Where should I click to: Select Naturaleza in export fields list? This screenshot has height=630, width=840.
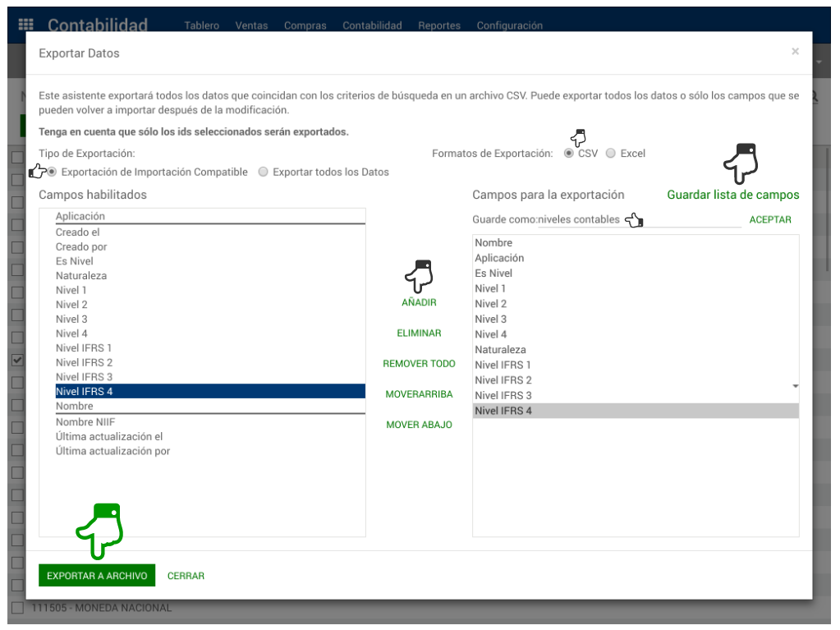tap(500, 349)
